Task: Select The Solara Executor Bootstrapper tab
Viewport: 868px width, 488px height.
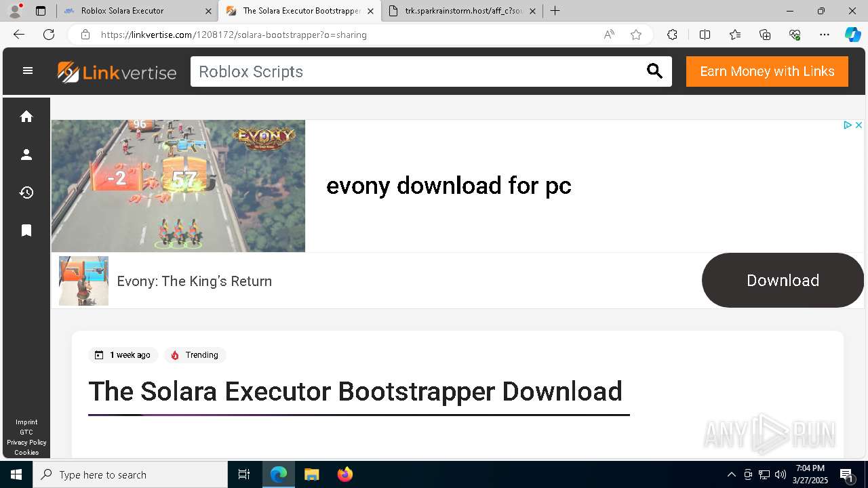Action: pyautogui.click(x=300, y=11)
